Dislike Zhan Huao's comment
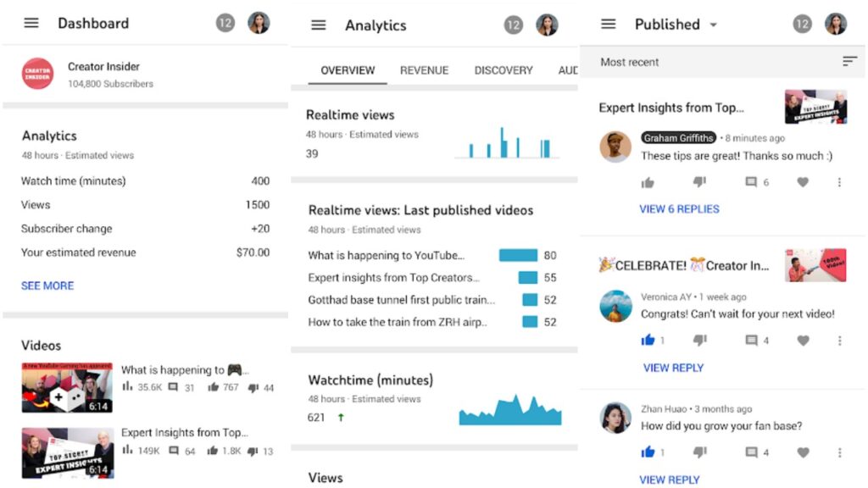Image resolution: width=868 pixels, height=488 pixels. (x=699, y=452)
